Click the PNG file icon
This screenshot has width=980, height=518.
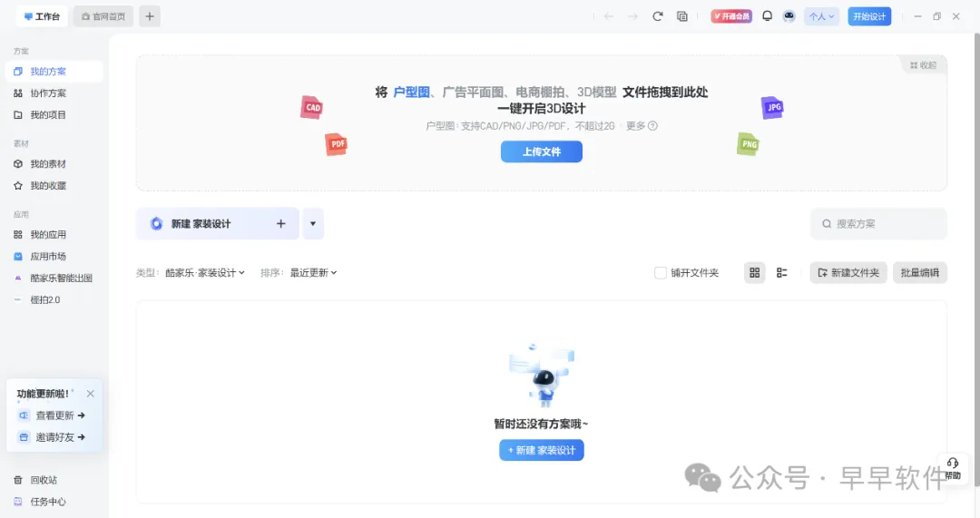(748, 144)
